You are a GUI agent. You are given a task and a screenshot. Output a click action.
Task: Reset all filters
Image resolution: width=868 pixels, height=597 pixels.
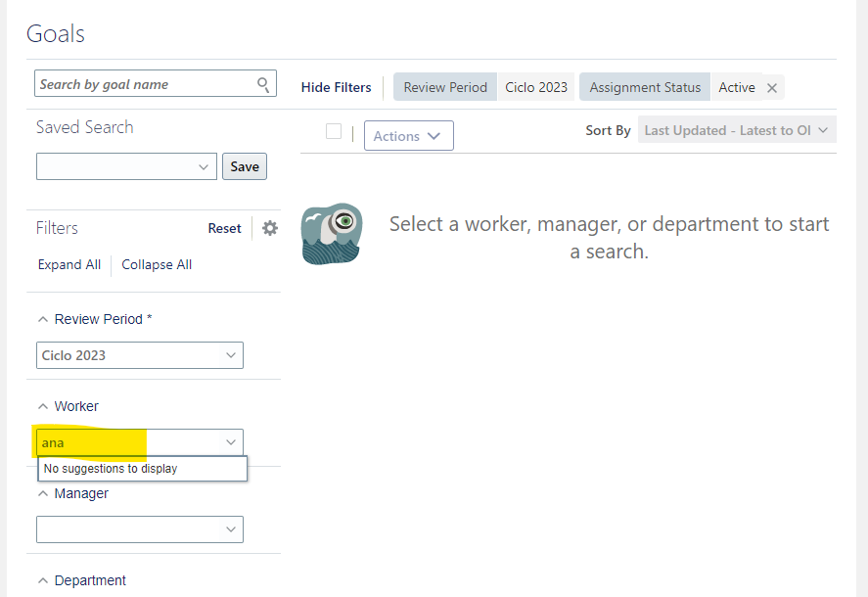click(x=224, y=227)
